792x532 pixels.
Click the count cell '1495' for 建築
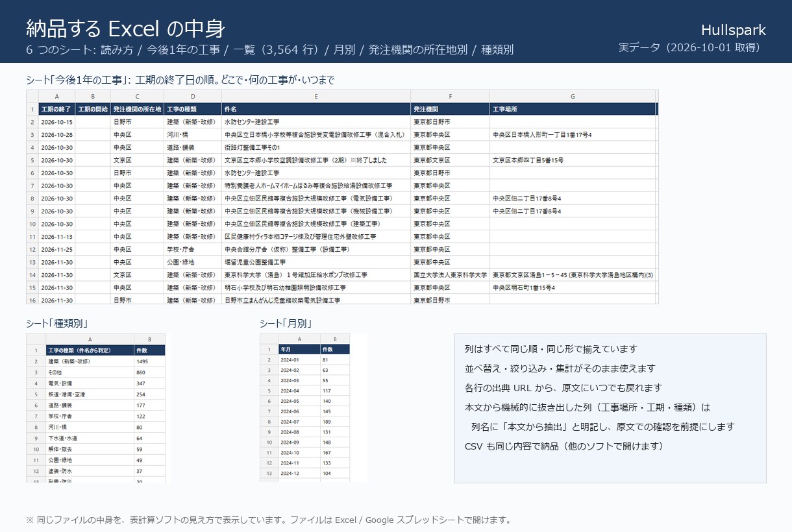(149, 361)
